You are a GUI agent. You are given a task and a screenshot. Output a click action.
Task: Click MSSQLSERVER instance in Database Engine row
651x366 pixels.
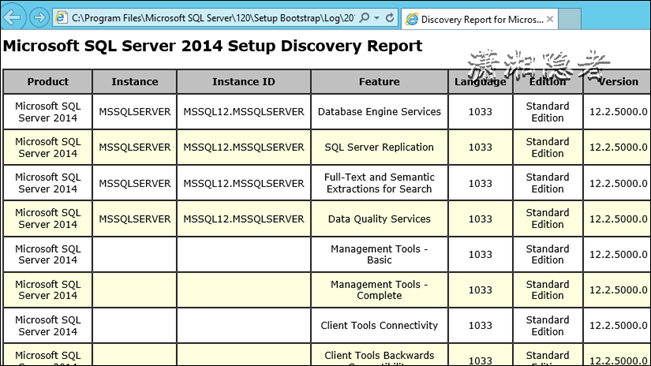135,112
